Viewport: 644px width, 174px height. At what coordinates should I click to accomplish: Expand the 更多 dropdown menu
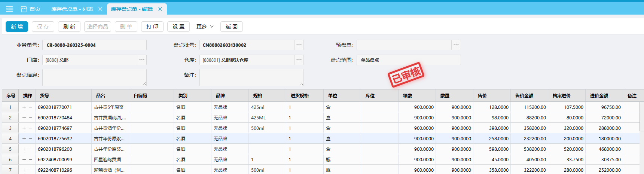point(205,27)
